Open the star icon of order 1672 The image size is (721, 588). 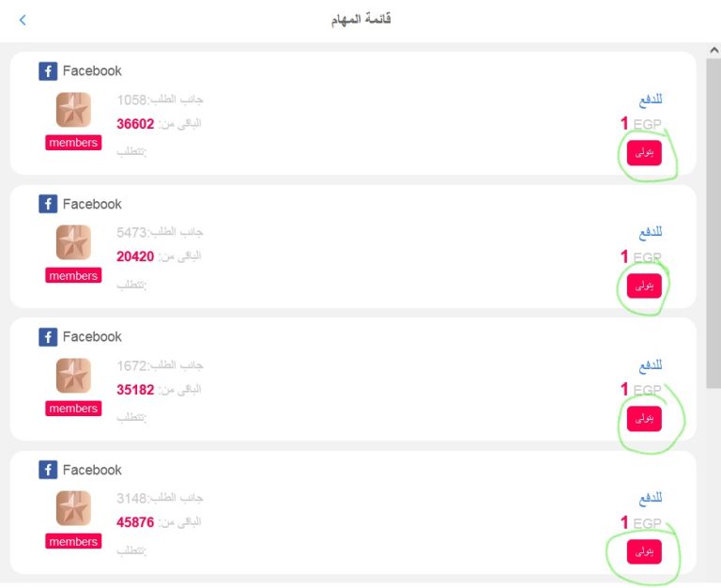(73, 376)
